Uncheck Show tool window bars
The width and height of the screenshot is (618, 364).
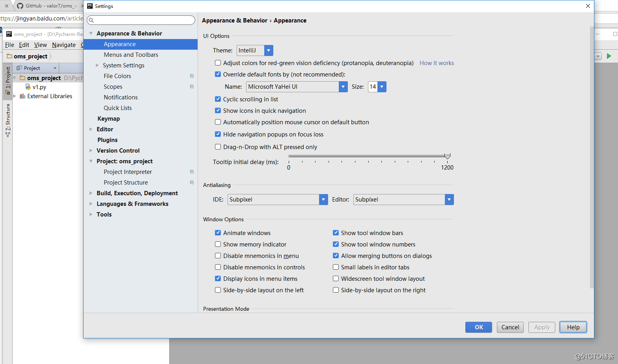336,233
